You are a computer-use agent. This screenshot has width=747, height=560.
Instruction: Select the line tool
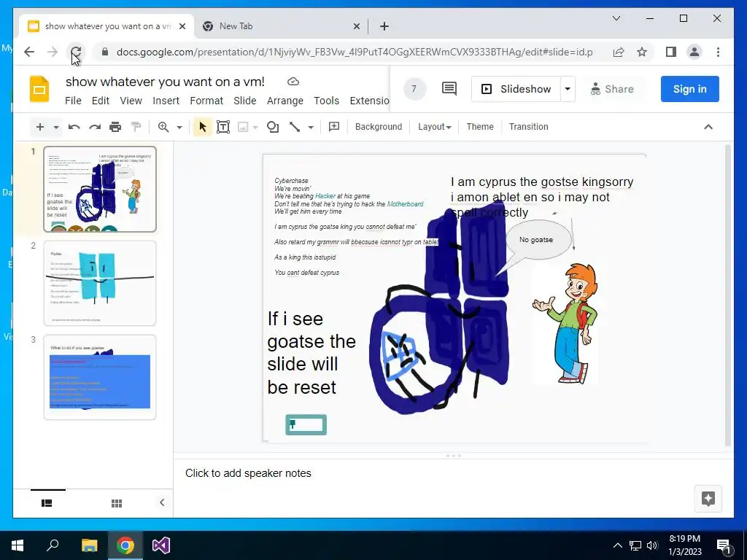coord(295,127)
